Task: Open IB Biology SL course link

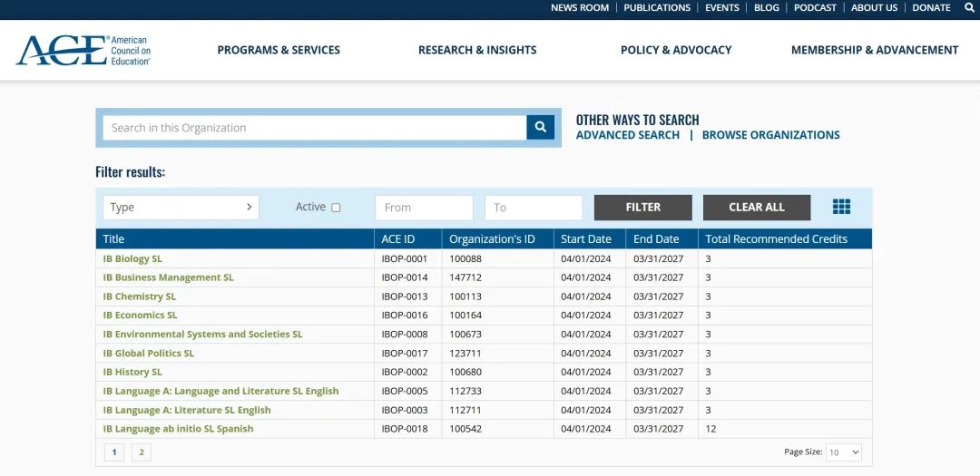Action: click(x=132, y=258)
